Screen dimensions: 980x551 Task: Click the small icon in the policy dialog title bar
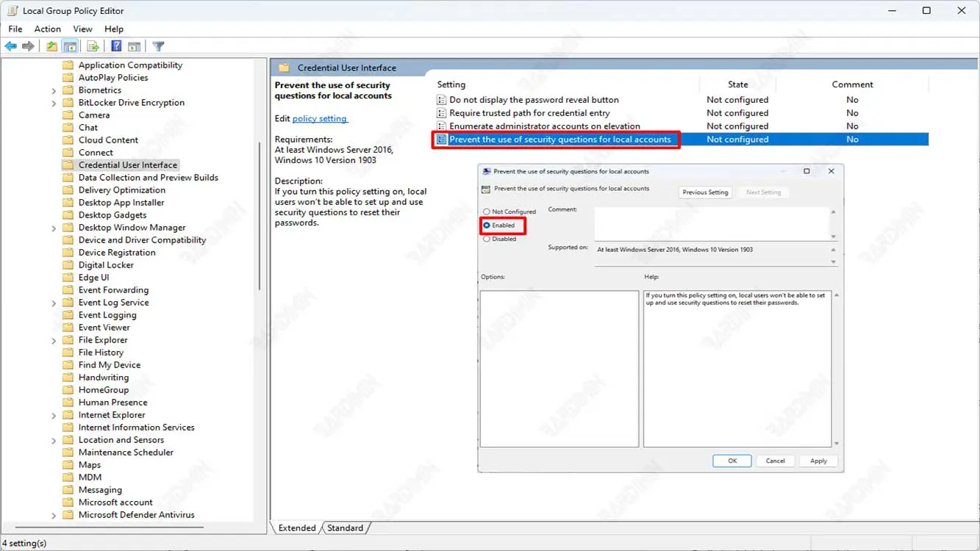pos(486,171)
